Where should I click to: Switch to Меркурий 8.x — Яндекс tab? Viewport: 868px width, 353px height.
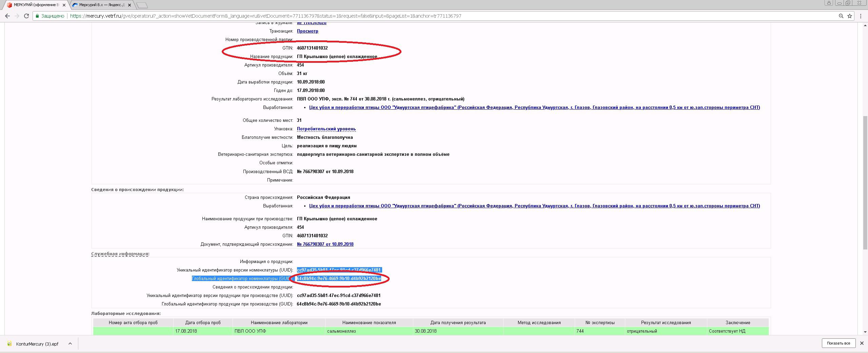(102, 5)
